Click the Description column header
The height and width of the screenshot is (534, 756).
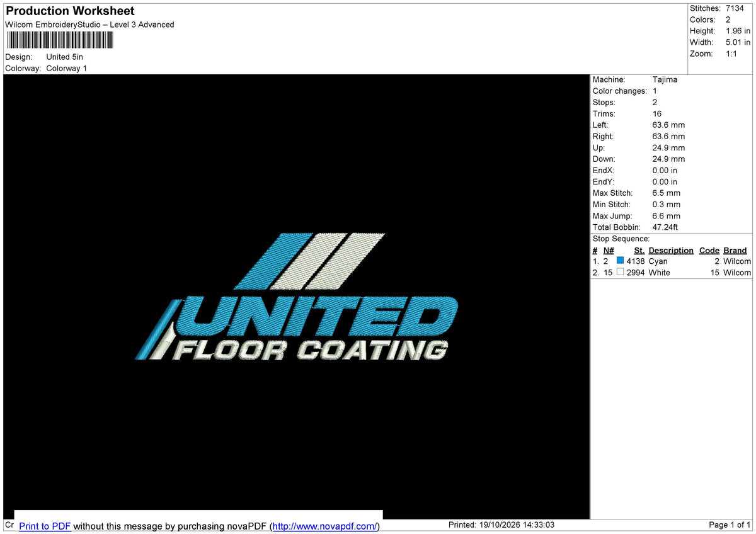pyautogui.click(x=671, y=250)
